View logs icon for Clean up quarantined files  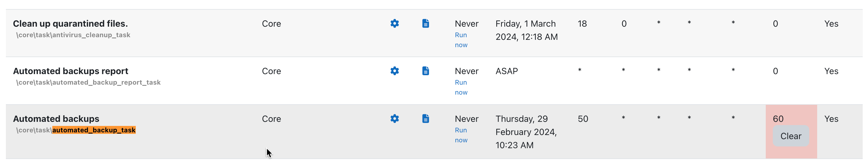(425, 23)
